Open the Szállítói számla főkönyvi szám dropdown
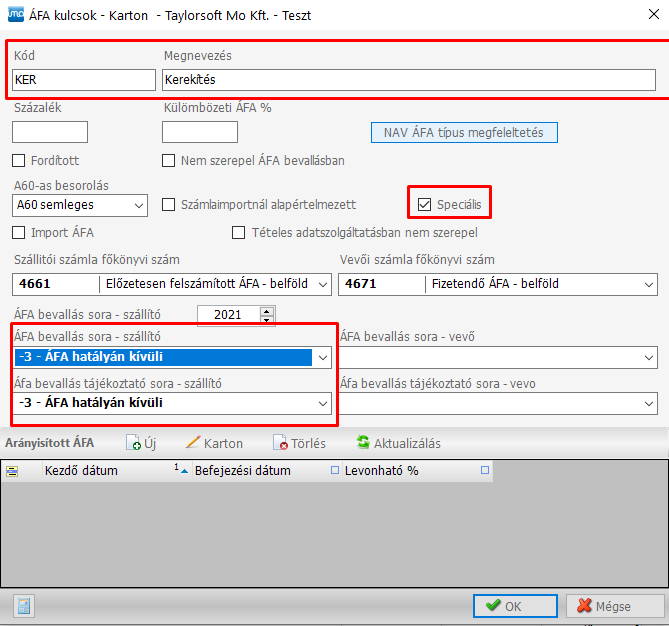The image size is (669, 626). [x=321, y=285]
